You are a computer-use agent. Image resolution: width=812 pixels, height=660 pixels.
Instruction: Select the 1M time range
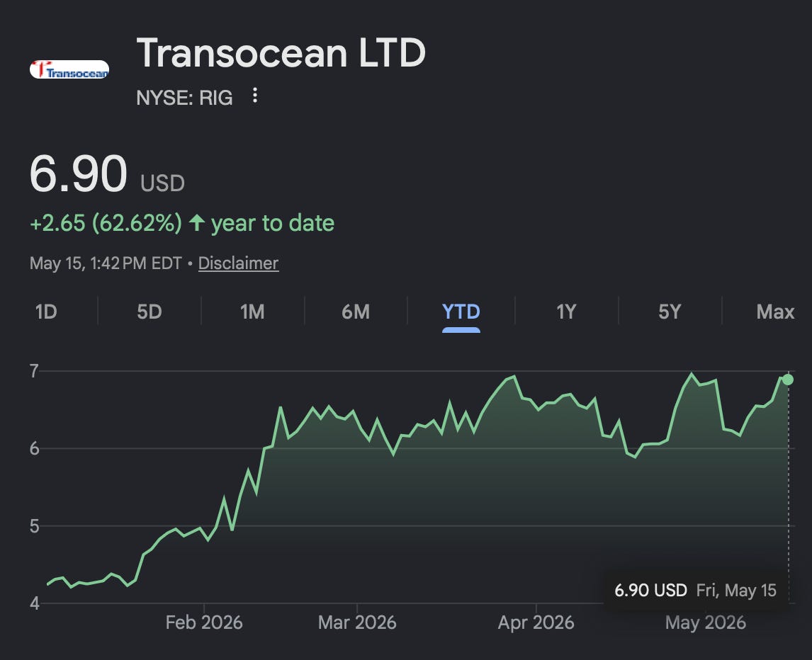pyautogui.click(x=252, y=312)
